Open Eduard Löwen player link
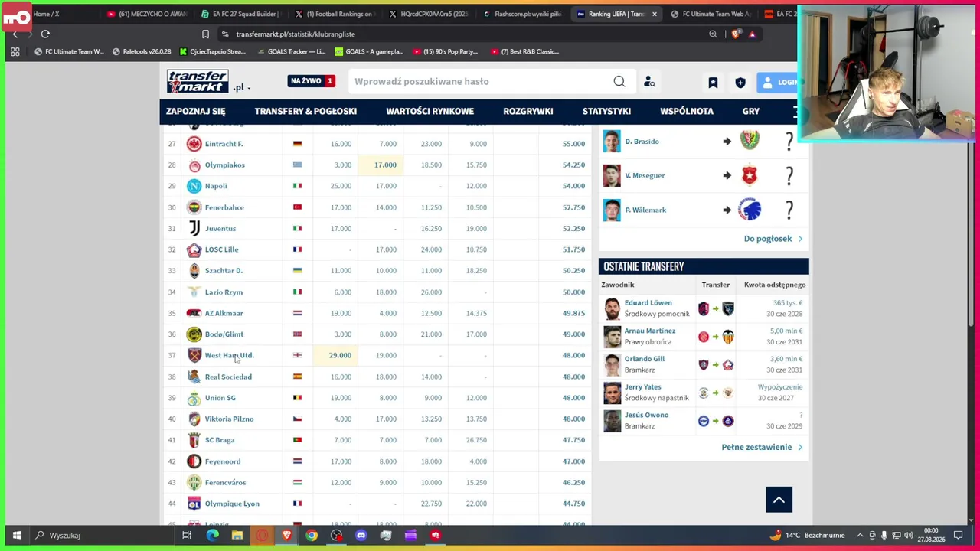This screenshot has width=980, height=551. tap(648, 303)
